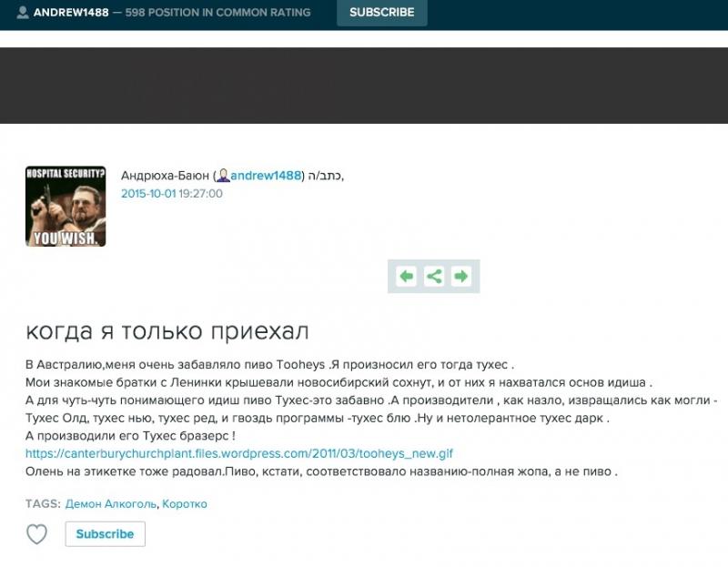Like the post with the heart icon
The width and height of the screenshot is (728, 567).
coord(36,534)
